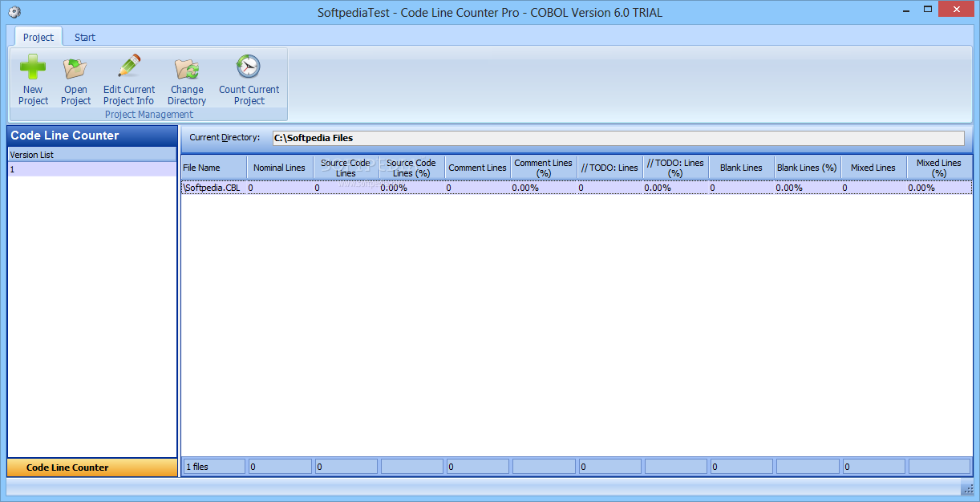Switch to the Start ribbon tab
The image size is (980, 502).
point(85,37)
